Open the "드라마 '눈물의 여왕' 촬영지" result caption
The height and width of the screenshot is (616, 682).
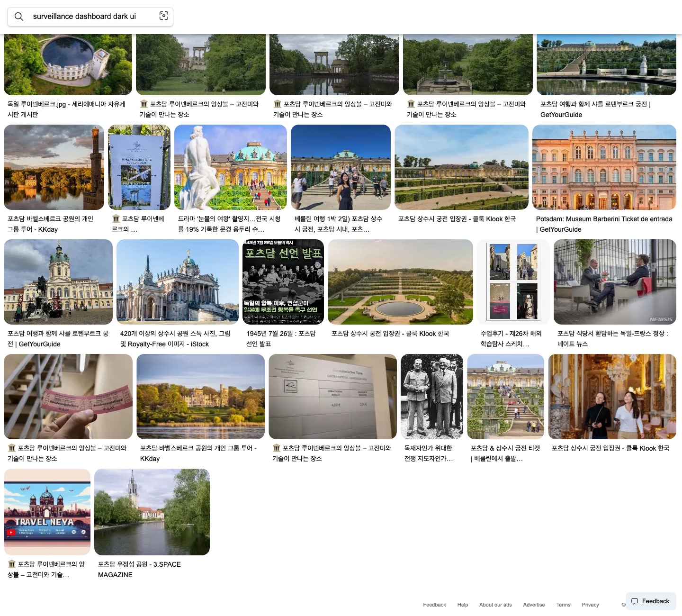230,224
